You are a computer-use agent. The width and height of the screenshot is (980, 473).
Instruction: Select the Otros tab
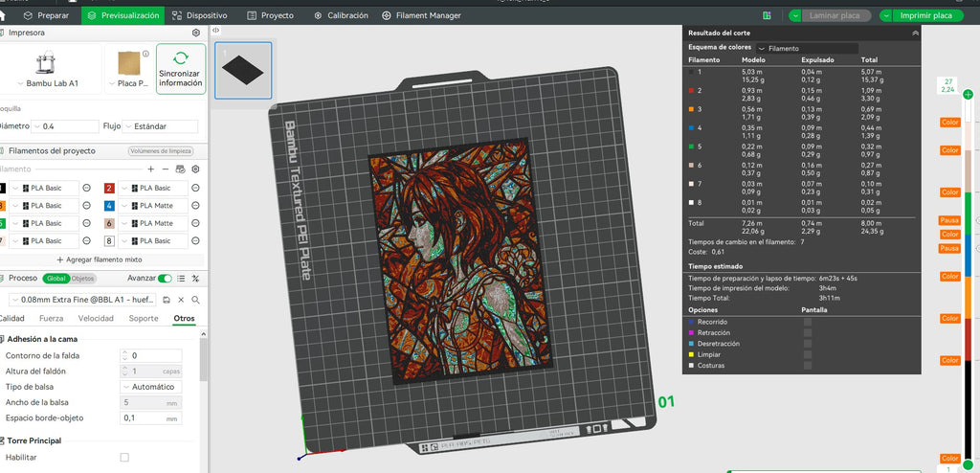[184, 319]
